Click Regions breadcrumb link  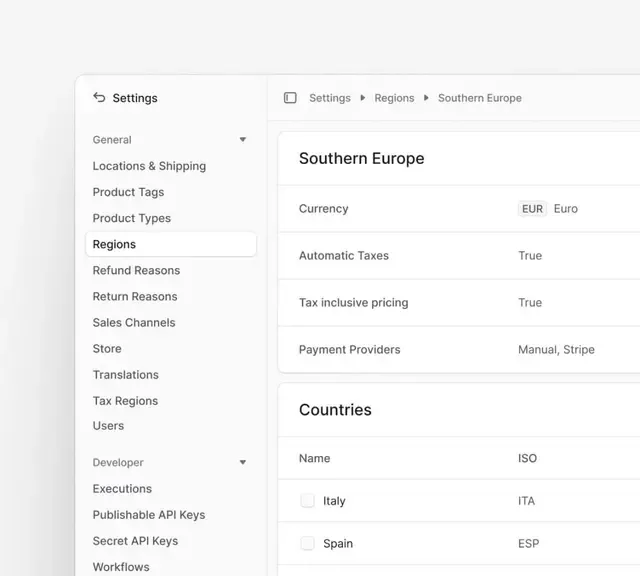(394, 98)
